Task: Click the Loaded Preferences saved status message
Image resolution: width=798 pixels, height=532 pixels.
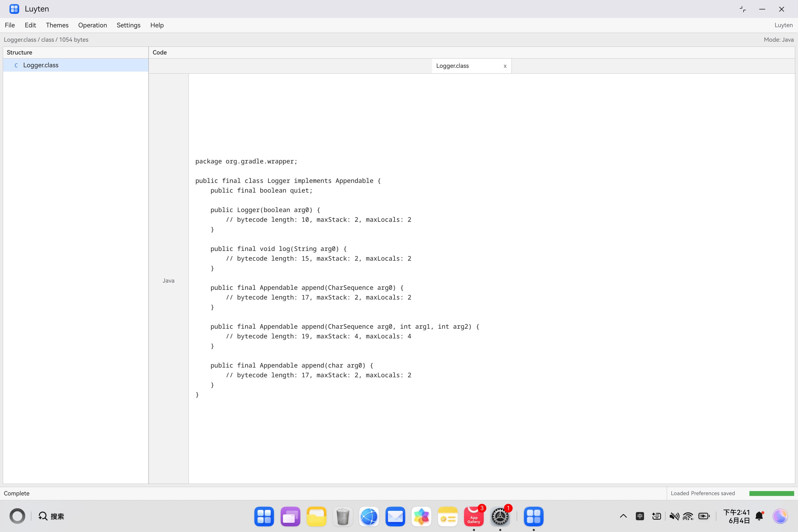Action: (702, 493)
